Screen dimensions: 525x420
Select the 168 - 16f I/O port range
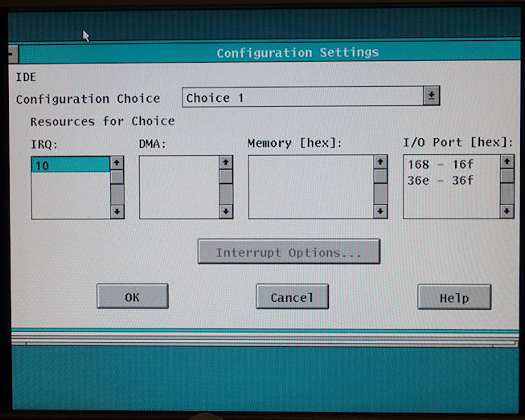[441, 165]
